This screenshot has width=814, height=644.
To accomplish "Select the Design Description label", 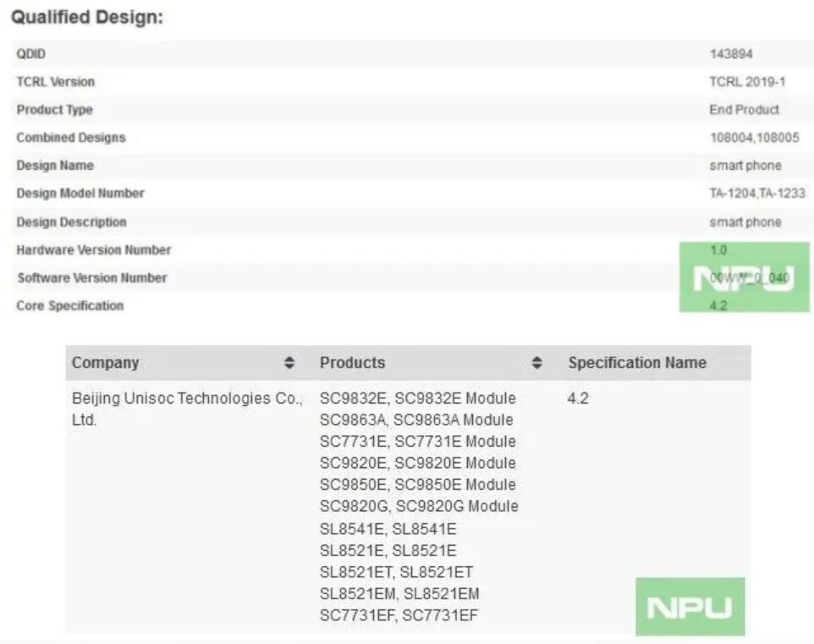I will (72, 223).
